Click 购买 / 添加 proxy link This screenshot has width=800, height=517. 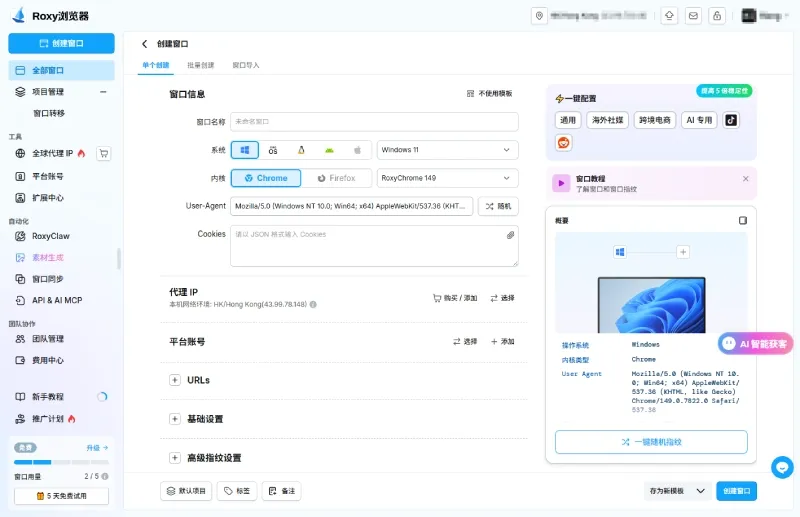[455, 298]
